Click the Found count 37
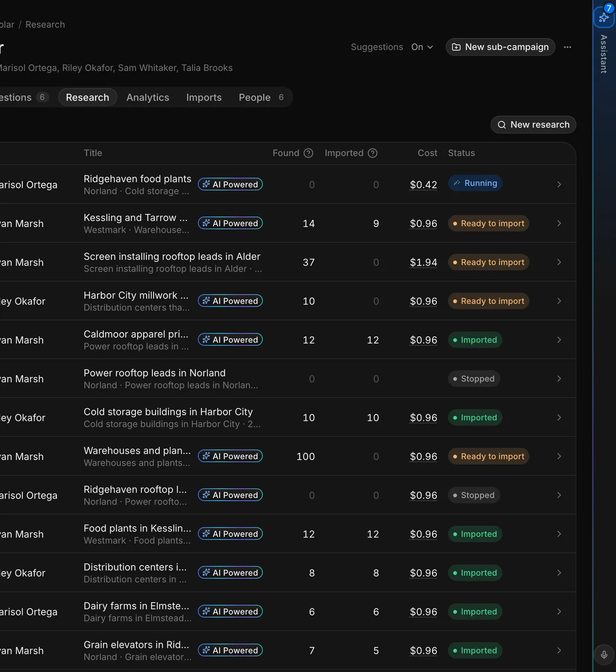 click(309, 262)
